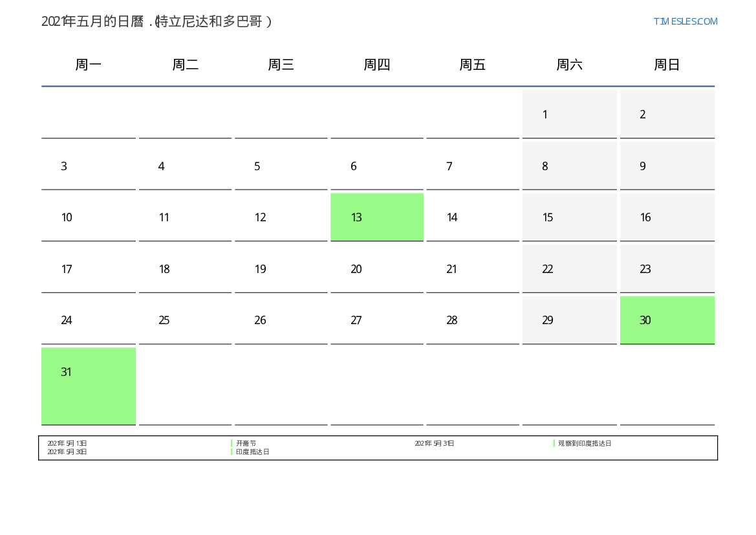
Task: Select the 周五 column header
Action: [473, 65]
